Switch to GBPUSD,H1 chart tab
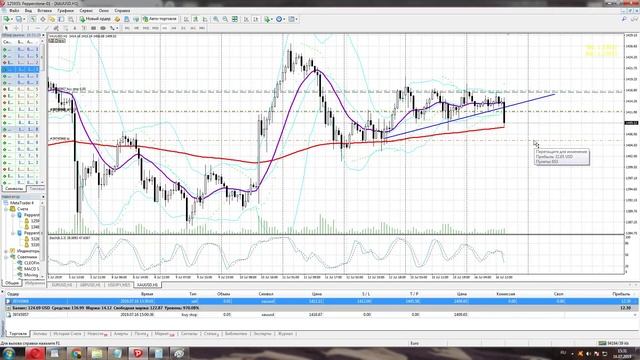The image size is (640, 360). tap(90, 284)
